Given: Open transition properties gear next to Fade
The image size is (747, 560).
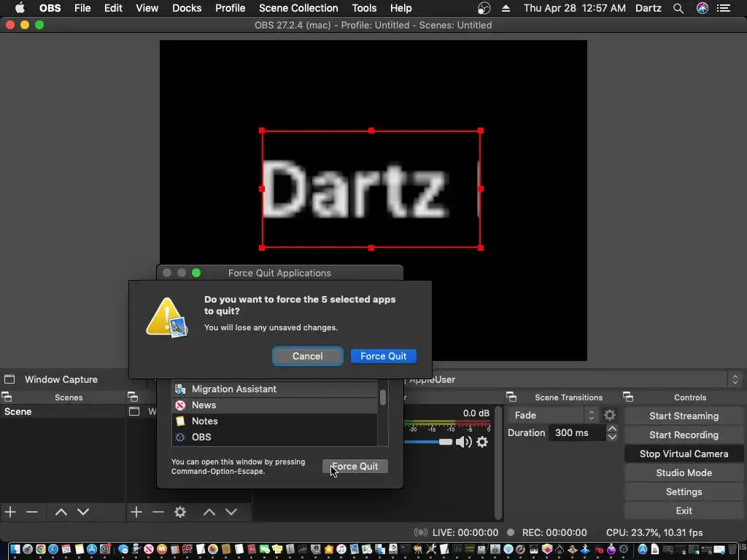Looking at the screenshot, I should (610, 415).
